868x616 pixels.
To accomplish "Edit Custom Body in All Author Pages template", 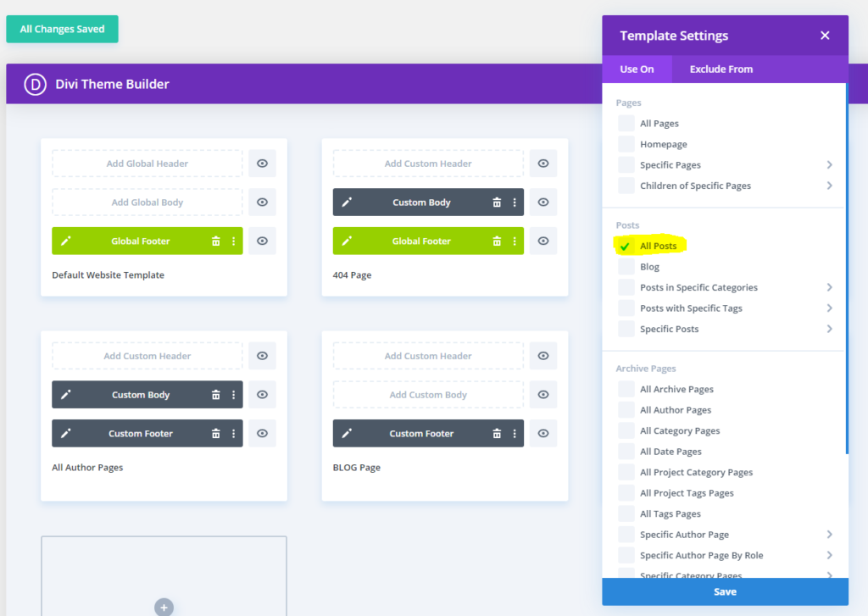I will pos(66,395).
